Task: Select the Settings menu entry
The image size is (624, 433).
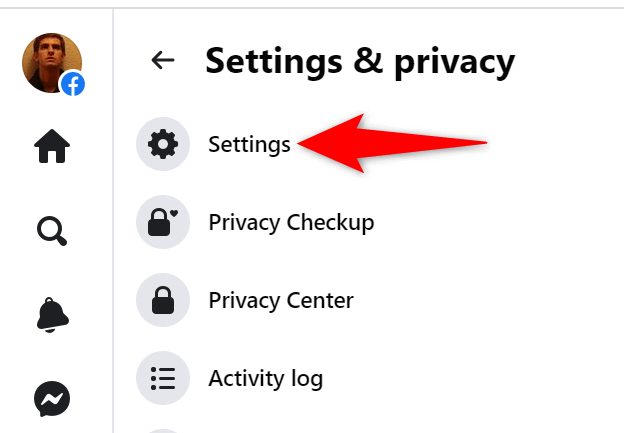Action: click(249, 145)
